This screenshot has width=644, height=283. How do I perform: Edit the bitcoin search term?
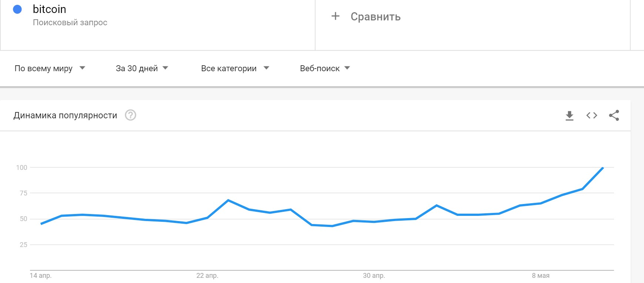tap(50, 9)
